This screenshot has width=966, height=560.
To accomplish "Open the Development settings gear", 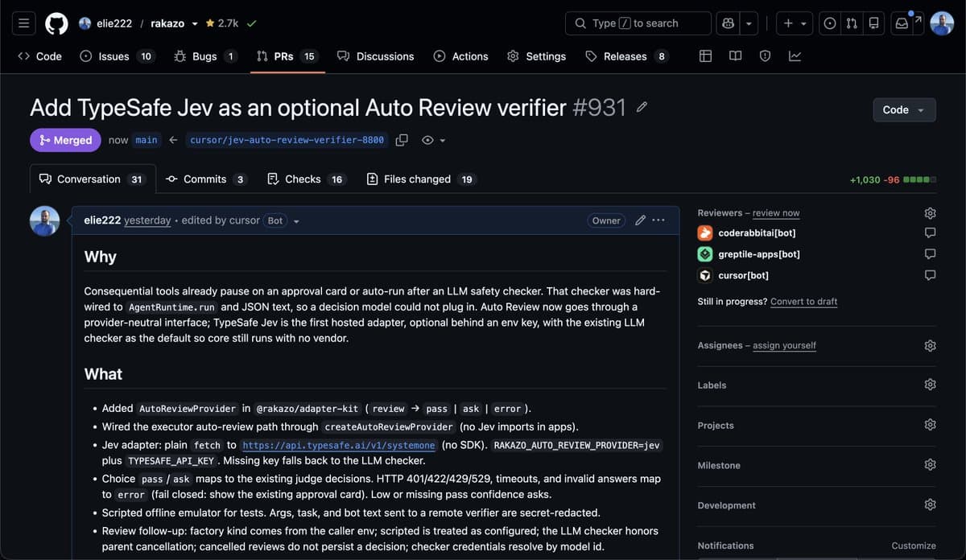I will click(930, 505).
